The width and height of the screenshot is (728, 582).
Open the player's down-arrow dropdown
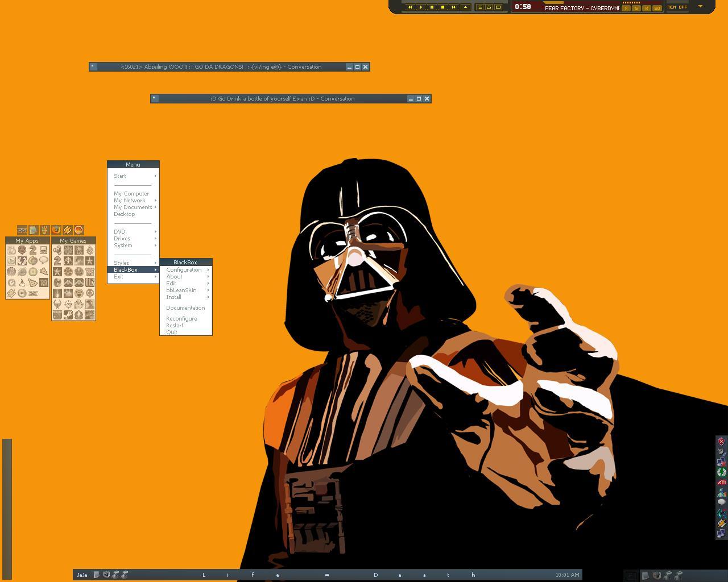700,7
